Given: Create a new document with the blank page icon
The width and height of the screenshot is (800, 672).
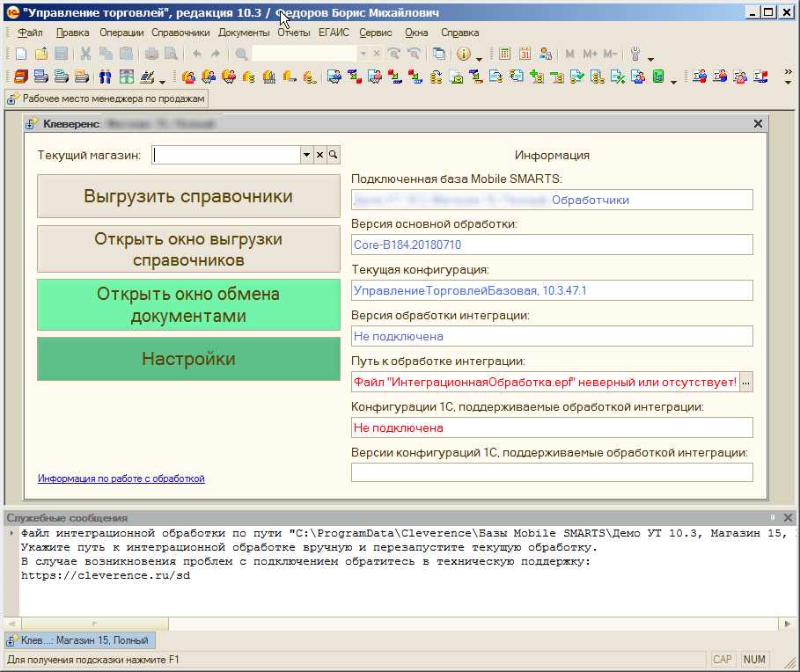Looking at the screenshot, I should pyautogui.click(x=21, y=54).
